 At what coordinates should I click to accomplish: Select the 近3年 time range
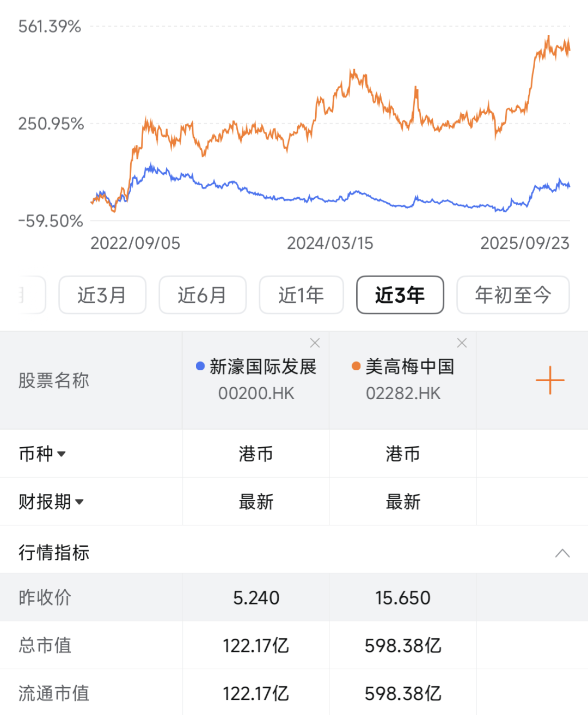point(400,295)
